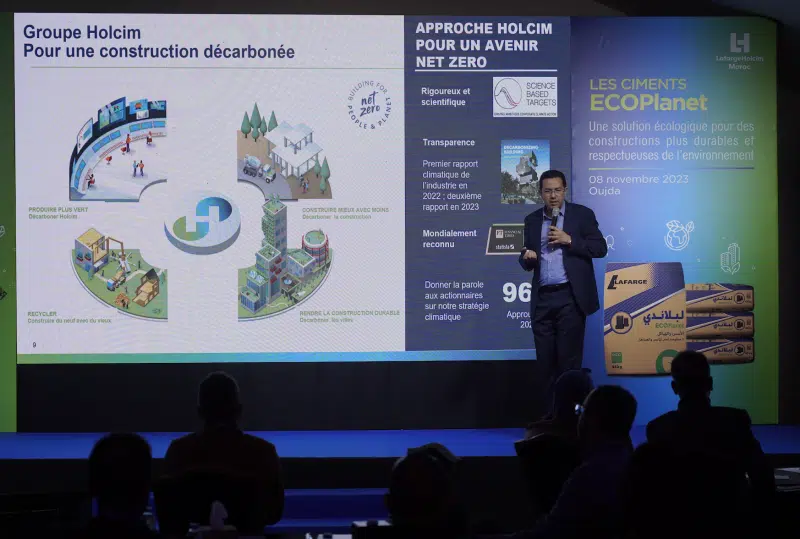This screenshot has width=800, height=539.
Task: Click the net zero circular badge
Action: pyautogui.click(x=368, y=106)
